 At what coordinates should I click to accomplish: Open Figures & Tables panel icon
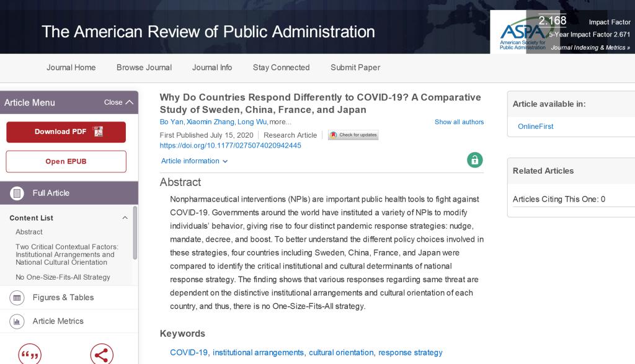(x=17, y=298)
